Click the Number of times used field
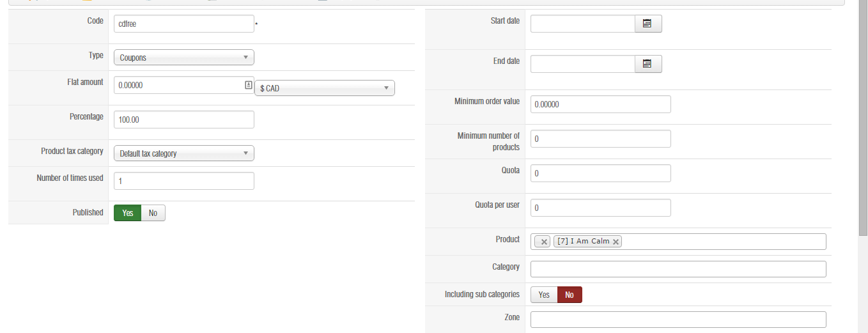 point(183,181)
